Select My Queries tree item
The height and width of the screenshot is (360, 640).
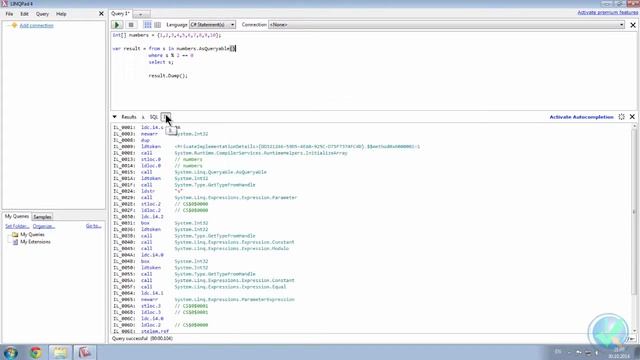32,235
